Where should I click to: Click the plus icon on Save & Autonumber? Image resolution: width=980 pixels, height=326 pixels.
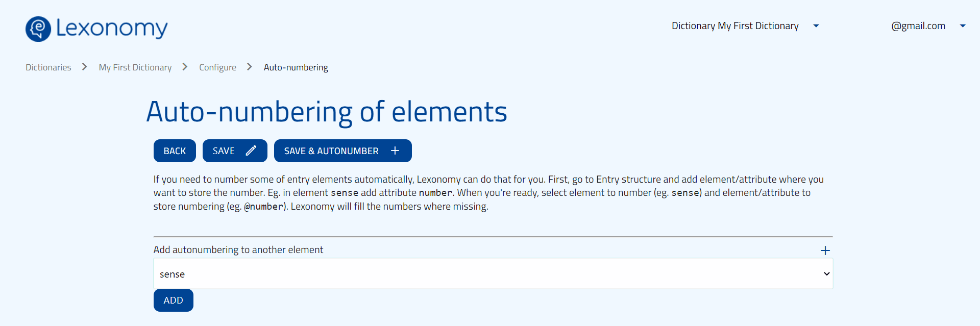click(x=395, y=151)
